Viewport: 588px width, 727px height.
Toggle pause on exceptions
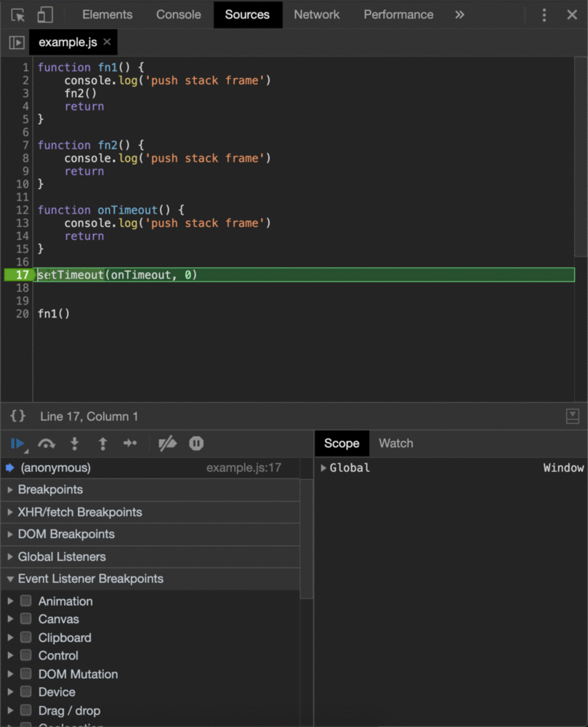click(x=196, y=443)
